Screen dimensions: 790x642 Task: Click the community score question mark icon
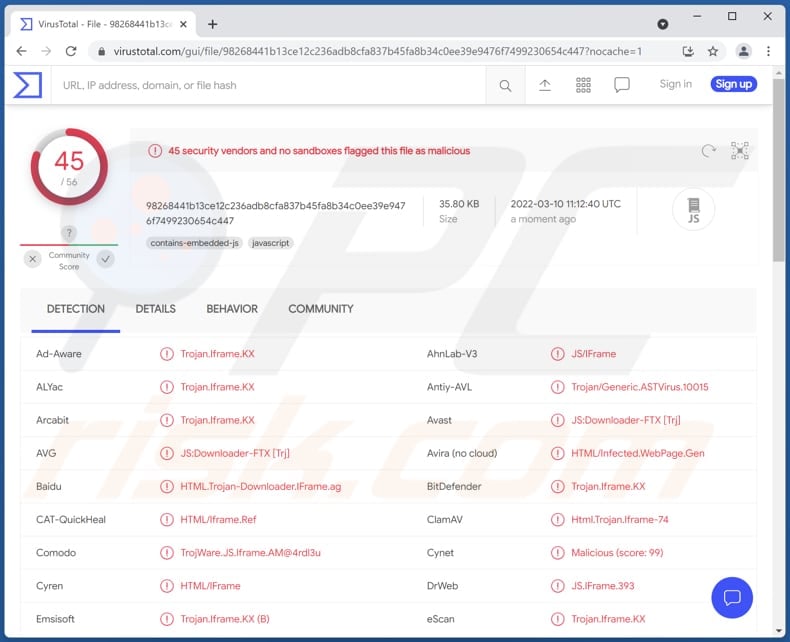point(69,233)
